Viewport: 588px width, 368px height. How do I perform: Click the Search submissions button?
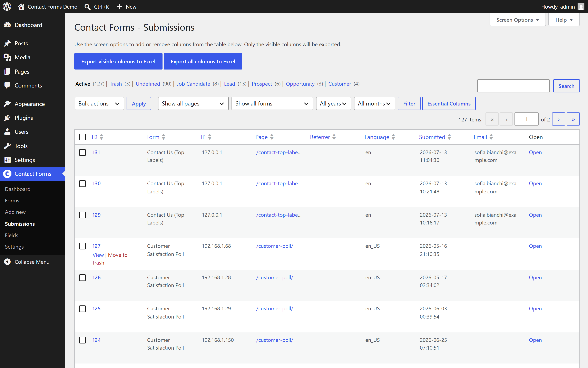coord(566,86)
